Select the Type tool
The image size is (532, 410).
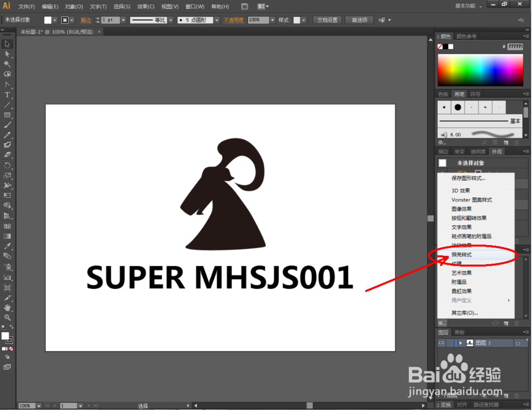7,95
